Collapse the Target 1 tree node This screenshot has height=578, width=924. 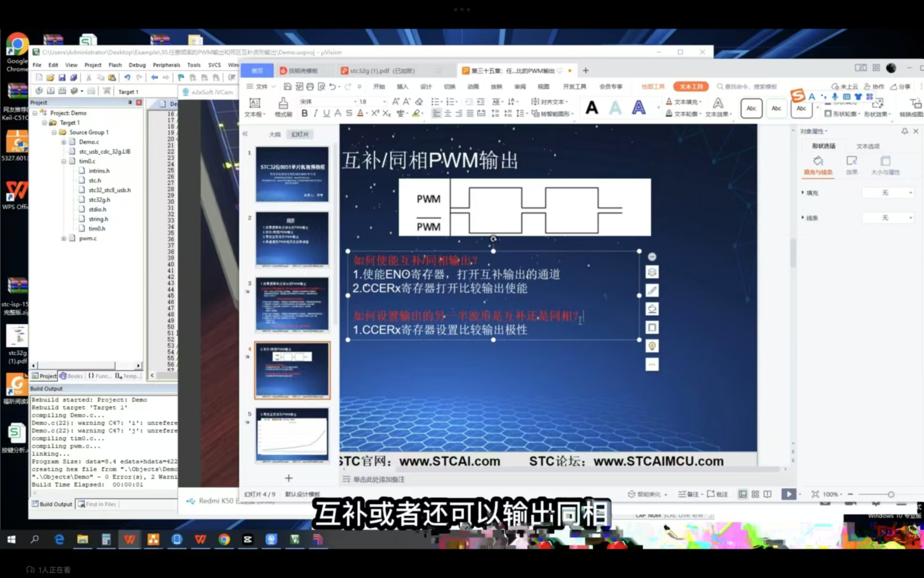coord(44,123)
